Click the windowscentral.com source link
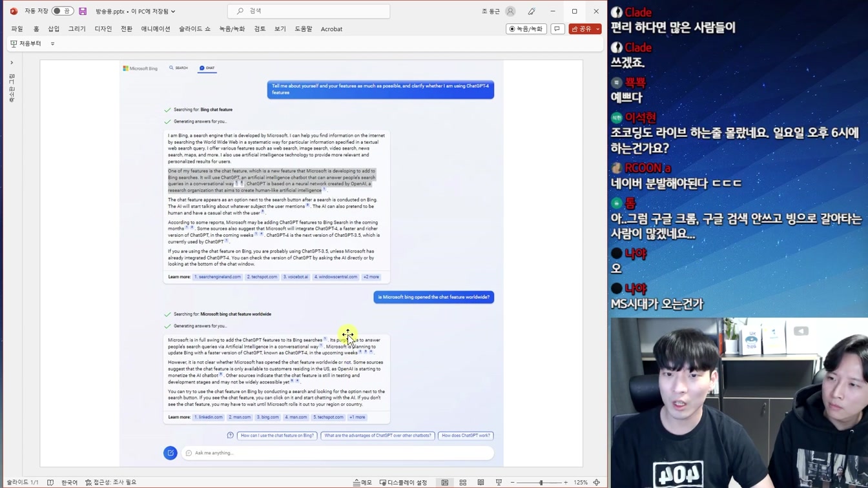 pos(336,277)
